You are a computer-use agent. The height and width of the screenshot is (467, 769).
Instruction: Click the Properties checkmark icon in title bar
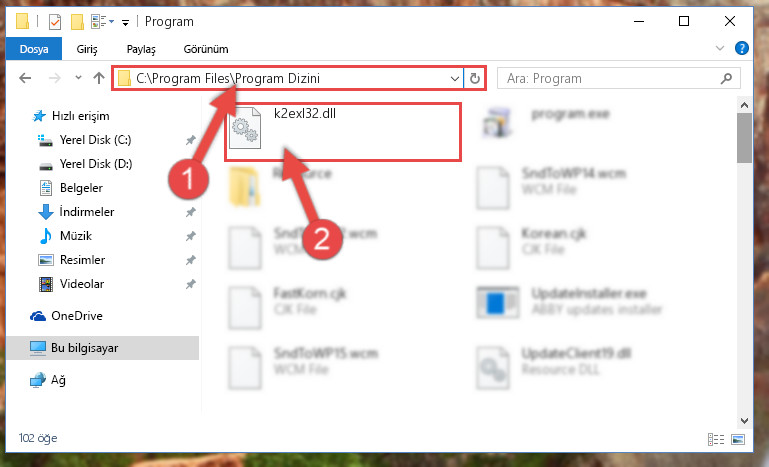coord(55,22)
